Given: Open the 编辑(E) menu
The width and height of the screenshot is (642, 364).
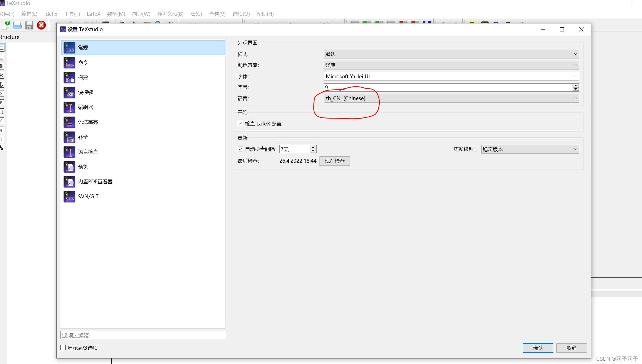Looking at the screenshot, I should coord(29,14).
